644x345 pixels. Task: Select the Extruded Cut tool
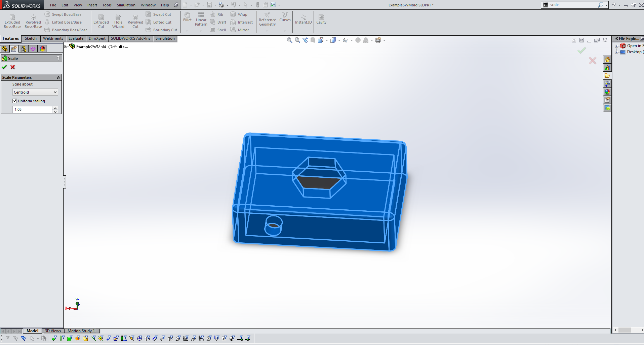(101, 22)
